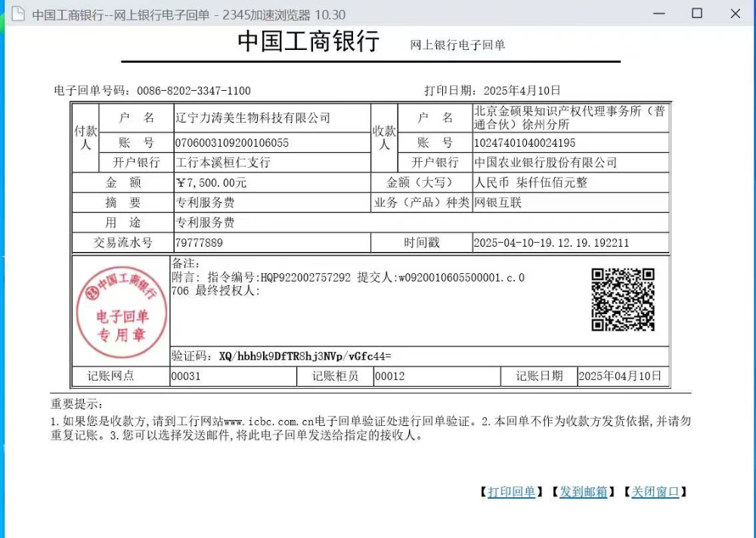Viewport: 756px width, 538px height.
Task: Minimize the browser window
Action: coord(659,14)
